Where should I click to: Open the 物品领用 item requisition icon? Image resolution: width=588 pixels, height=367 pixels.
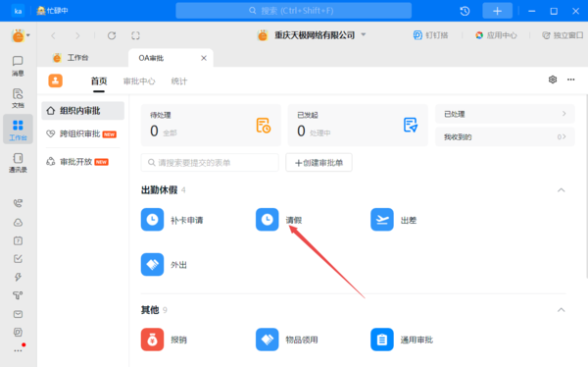click(267, 340)
